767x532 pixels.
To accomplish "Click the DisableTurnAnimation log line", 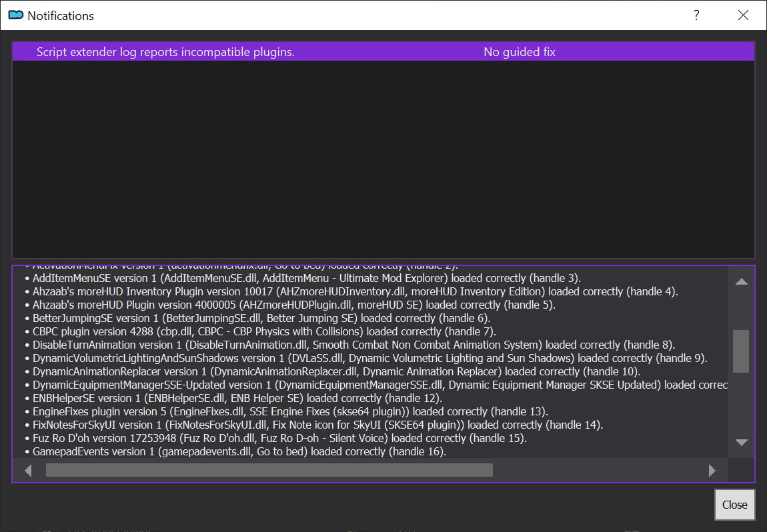I will click(349, 345).
